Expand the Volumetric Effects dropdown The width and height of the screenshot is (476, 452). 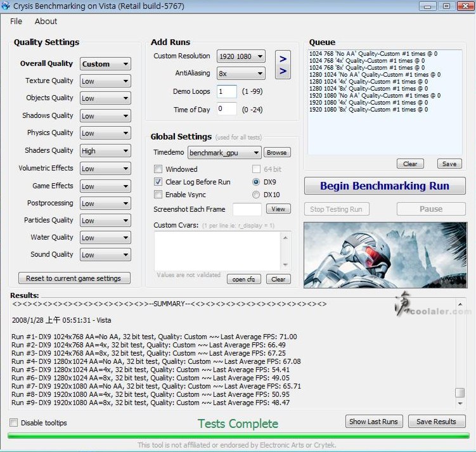pyautogui.click(x=105, y=169)
